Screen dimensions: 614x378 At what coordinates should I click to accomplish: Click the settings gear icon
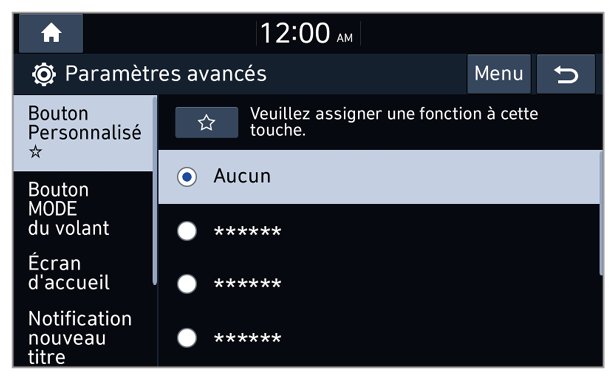click(43, 74)
